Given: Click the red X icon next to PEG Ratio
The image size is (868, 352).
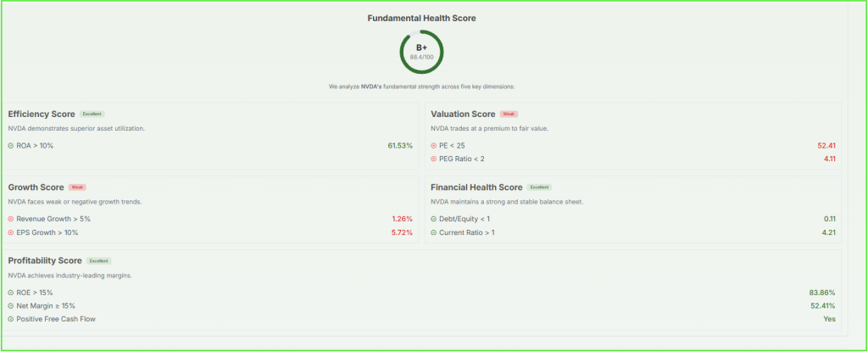Looking at the screenshot, I should (x=434, y=159).
